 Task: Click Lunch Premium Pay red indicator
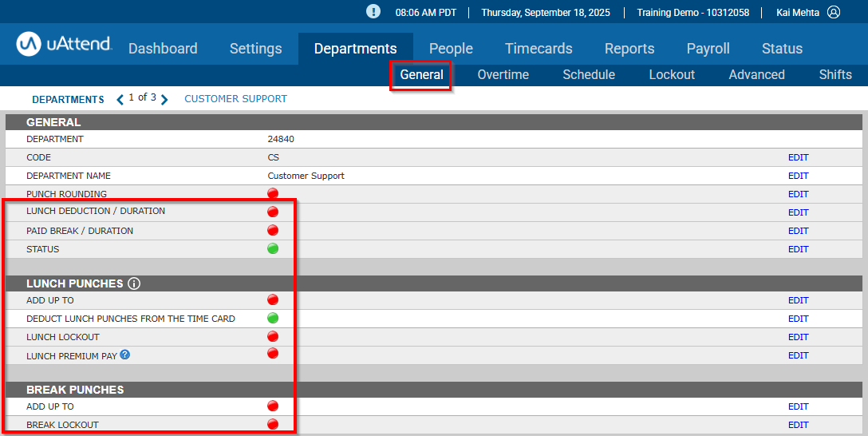click(x=273, y=353)
